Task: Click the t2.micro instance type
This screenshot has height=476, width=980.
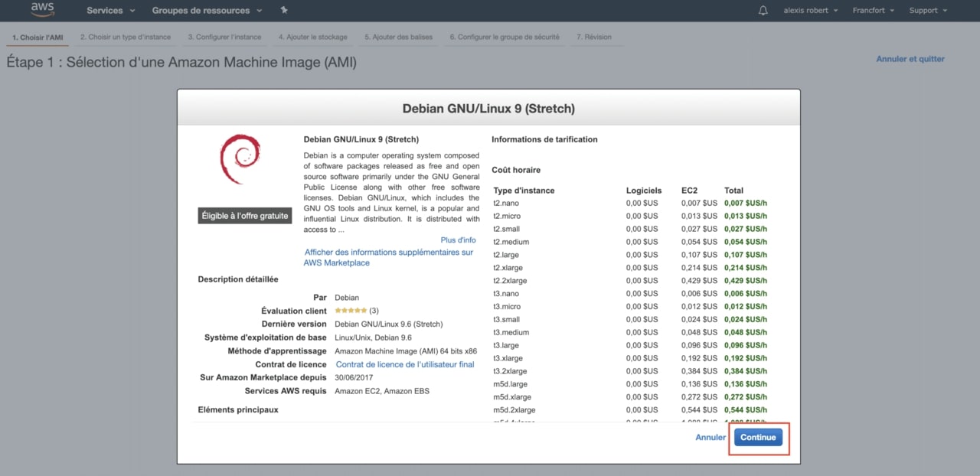Action: pos(507,216)
